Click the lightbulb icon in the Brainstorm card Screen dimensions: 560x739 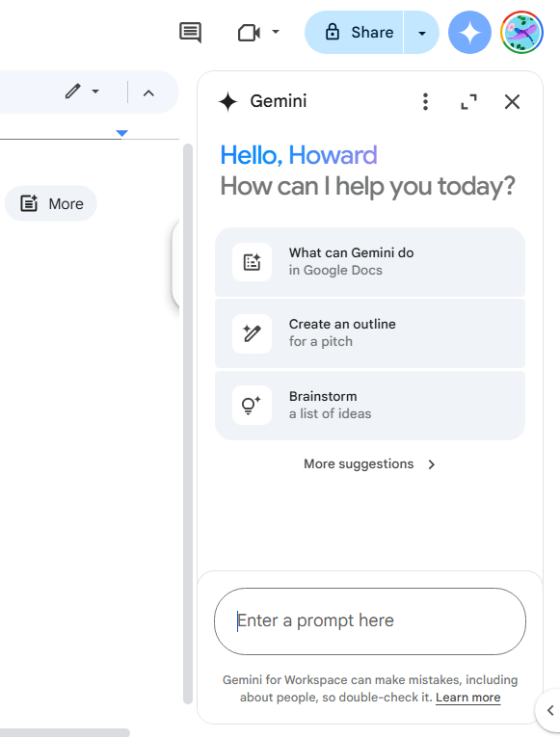[253, 406]
